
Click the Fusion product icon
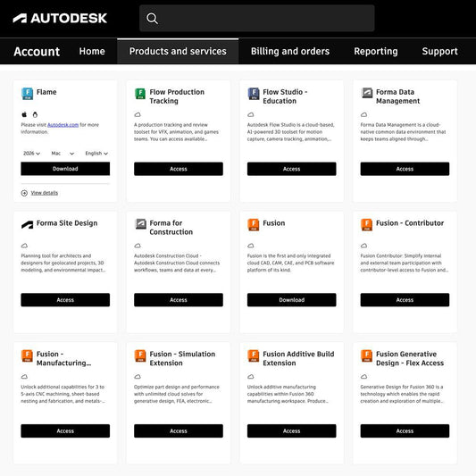254,225
